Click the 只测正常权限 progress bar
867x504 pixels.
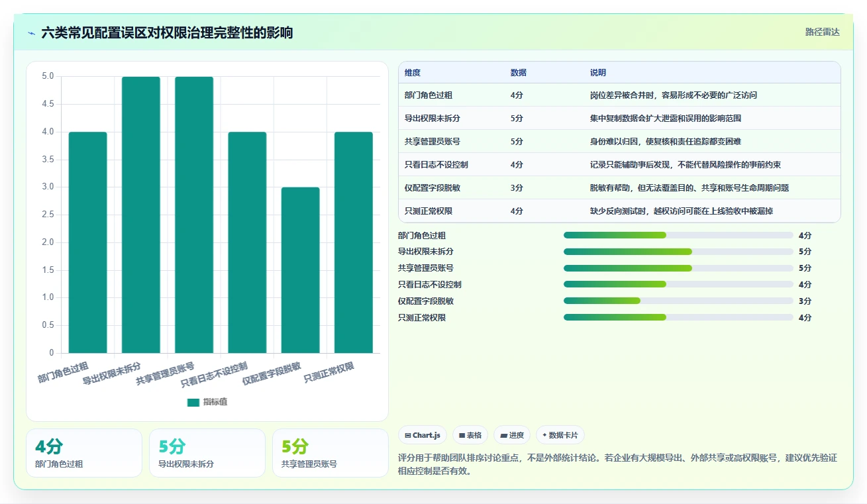[x=678, y=318]
